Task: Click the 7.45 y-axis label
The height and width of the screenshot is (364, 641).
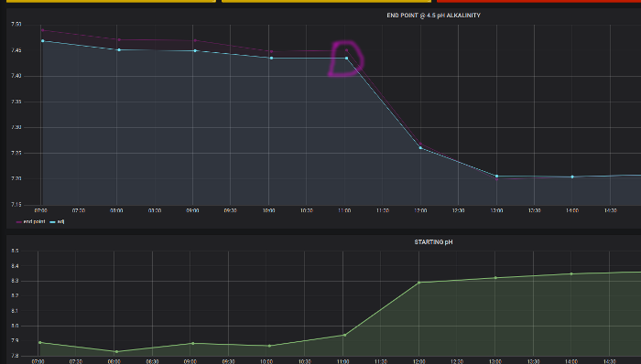Action: [16, 50]
